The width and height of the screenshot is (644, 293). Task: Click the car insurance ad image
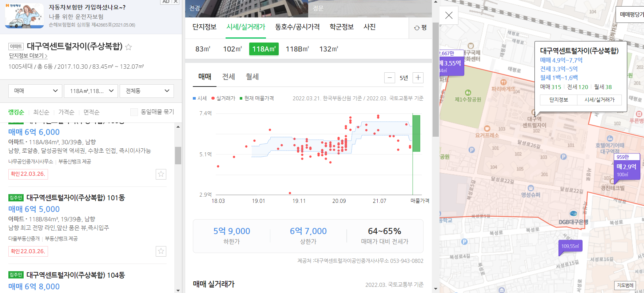(24, 16)
